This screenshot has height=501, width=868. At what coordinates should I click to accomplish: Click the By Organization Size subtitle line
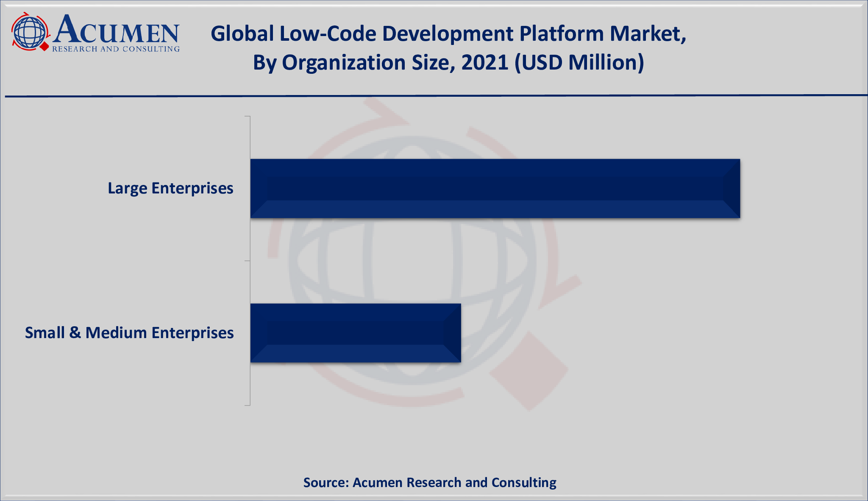tap(451, 63)
